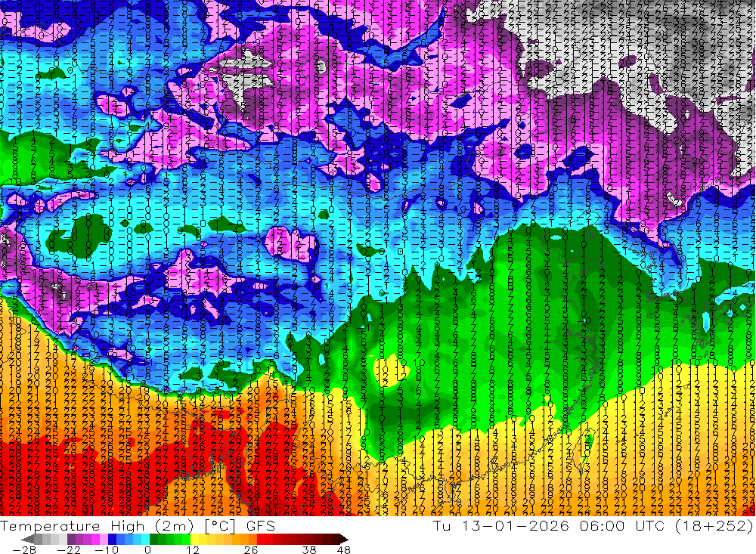Select the dark purple legend swatch above '-22'

coord(71,539)
